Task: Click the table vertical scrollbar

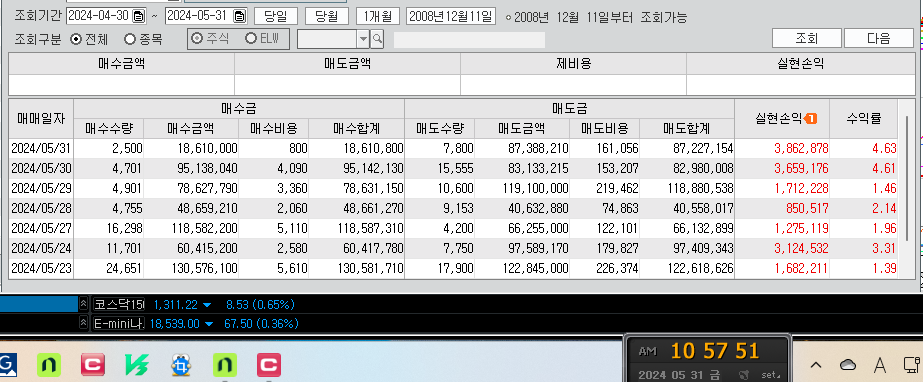Action: click(x=908, y=178)
